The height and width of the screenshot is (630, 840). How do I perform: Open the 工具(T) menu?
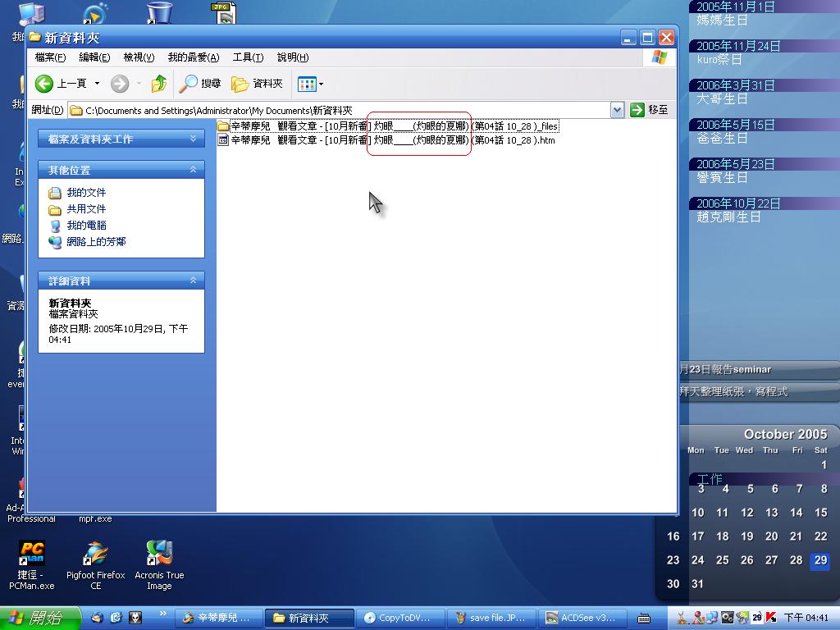248,57
